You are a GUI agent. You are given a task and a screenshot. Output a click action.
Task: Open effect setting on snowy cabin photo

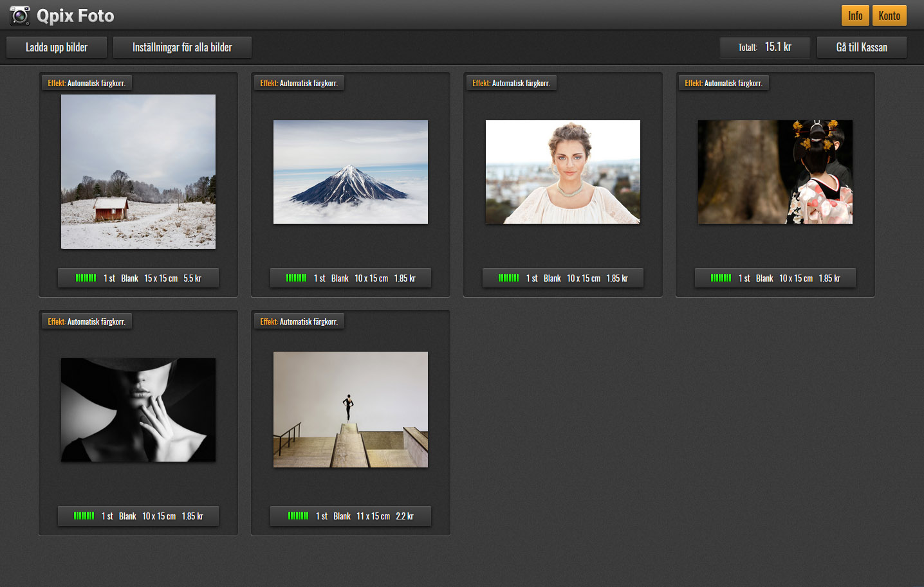(87, 83)
